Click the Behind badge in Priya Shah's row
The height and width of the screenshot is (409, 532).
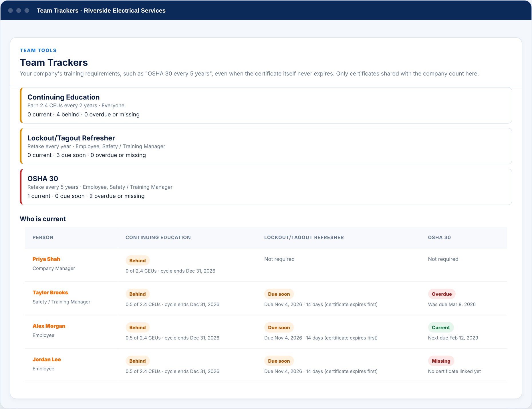[x=138, y=261]
